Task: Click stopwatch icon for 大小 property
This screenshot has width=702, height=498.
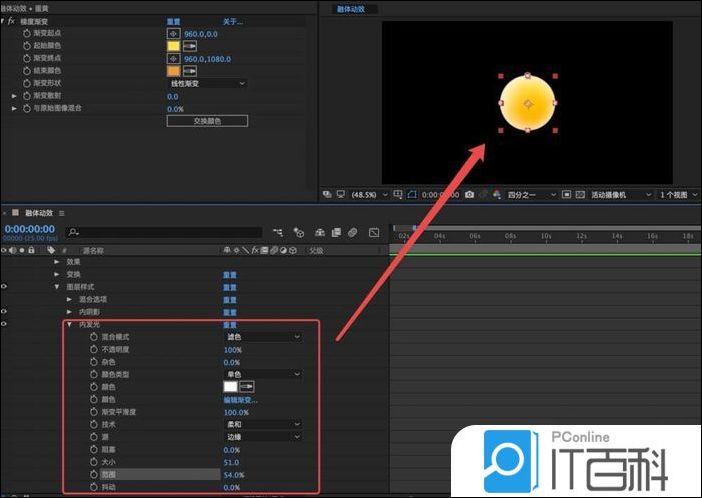Action: coord(93,462)
